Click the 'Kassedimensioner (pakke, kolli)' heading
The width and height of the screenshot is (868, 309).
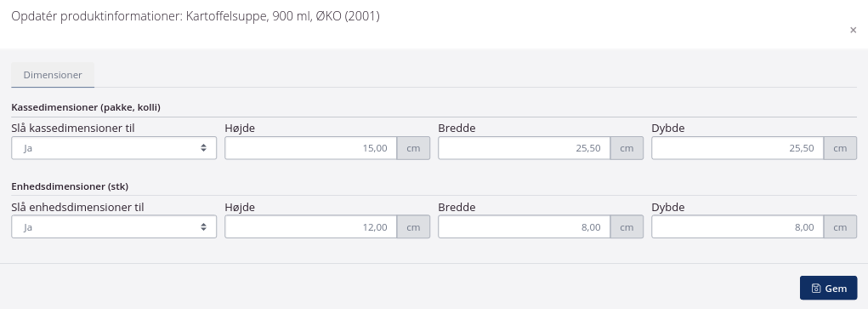click(86, 107)
